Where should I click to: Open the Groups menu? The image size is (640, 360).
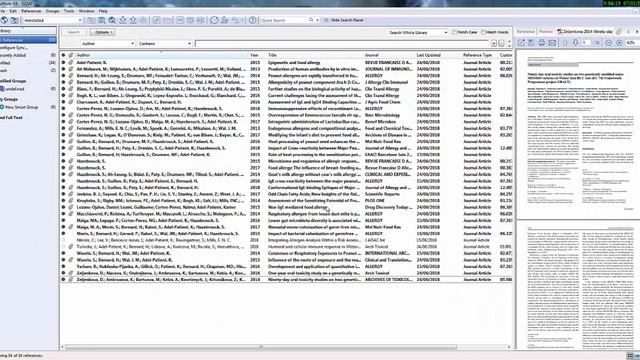tap(52, 11)
